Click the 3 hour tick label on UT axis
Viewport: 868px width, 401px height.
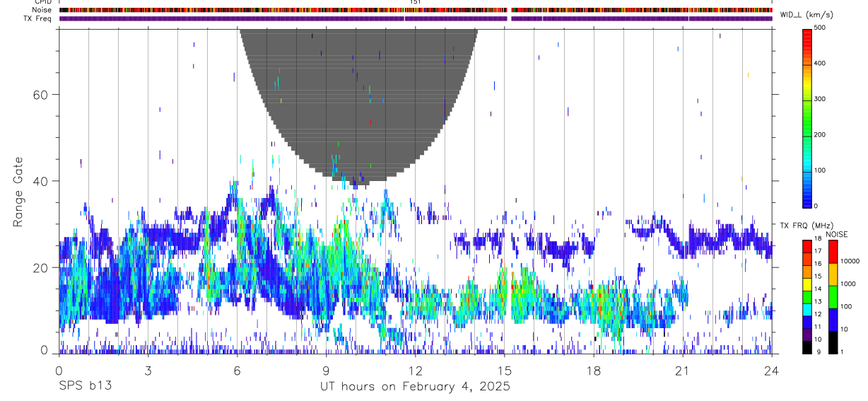point(148,370)
